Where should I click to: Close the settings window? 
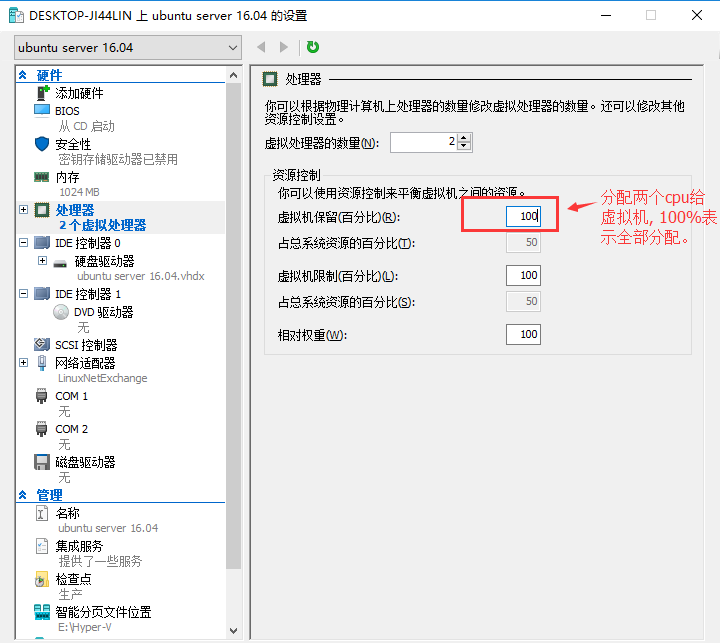click(697, 15)
